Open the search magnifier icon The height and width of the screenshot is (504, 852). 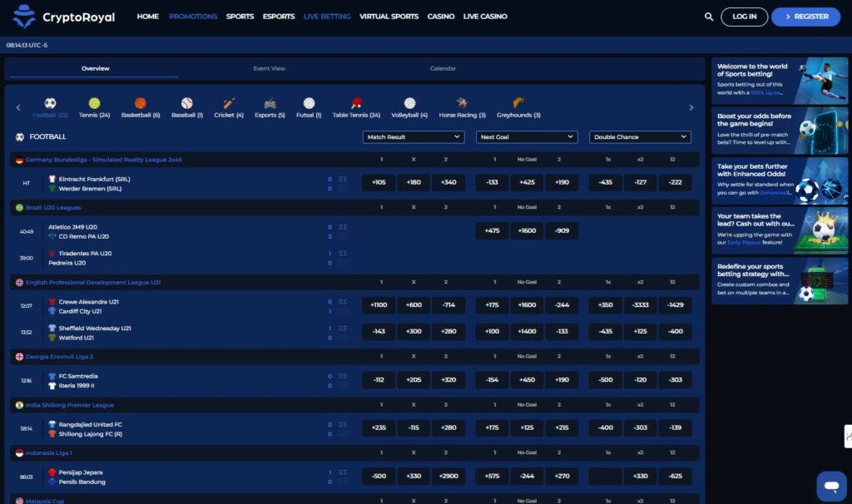(x=709, y=17)
